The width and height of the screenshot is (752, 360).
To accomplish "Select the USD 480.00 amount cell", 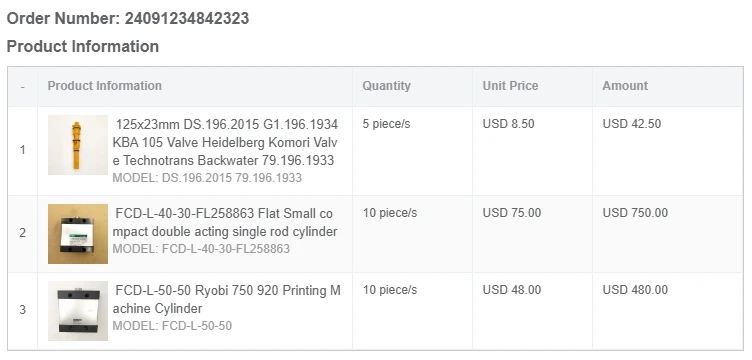I will click(x=635, y=290).
